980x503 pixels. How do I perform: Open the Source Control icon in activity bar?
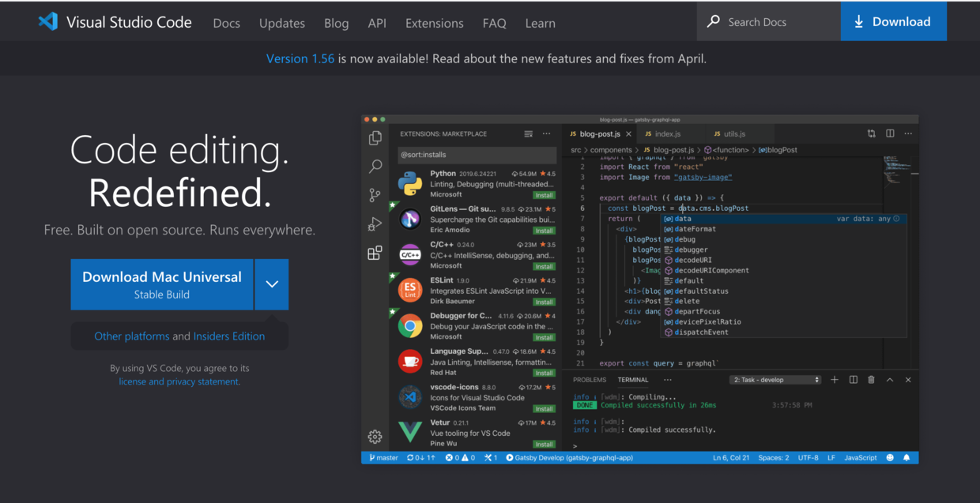pos(375,195)
